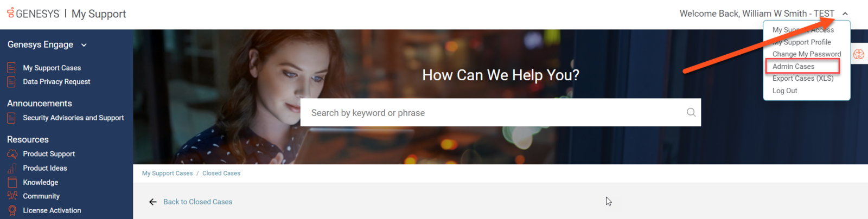Click the search magnifier icon

click(x=691, y=112)
